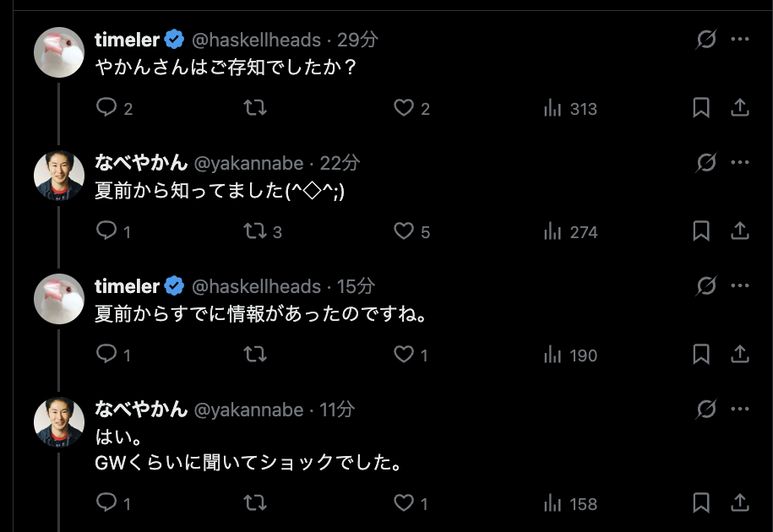773x532 pixels.
Task: Open more menu on the 11分 tweet
Action: [x=740, y=410]
